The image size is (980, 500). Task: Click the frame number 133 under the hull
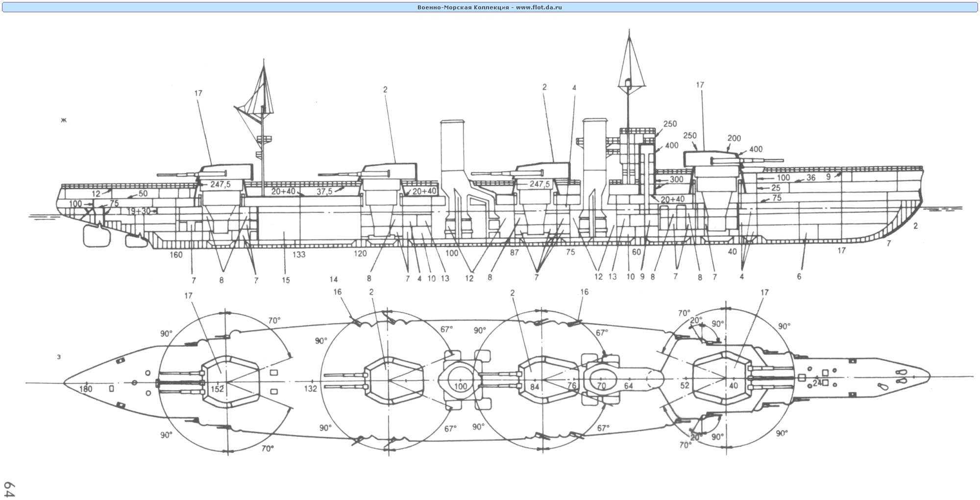(x=299, y=254)
